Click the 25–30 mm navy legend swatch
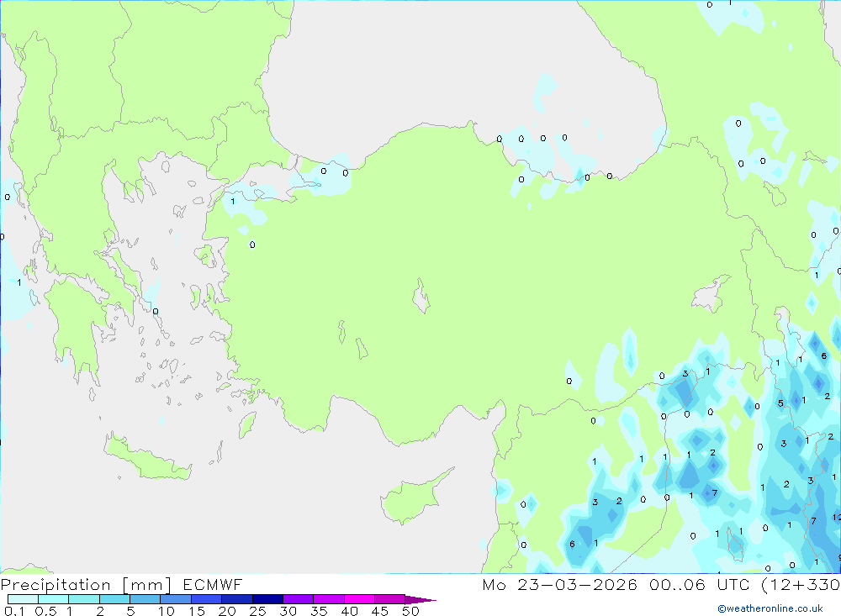 [x=267, y=599]
